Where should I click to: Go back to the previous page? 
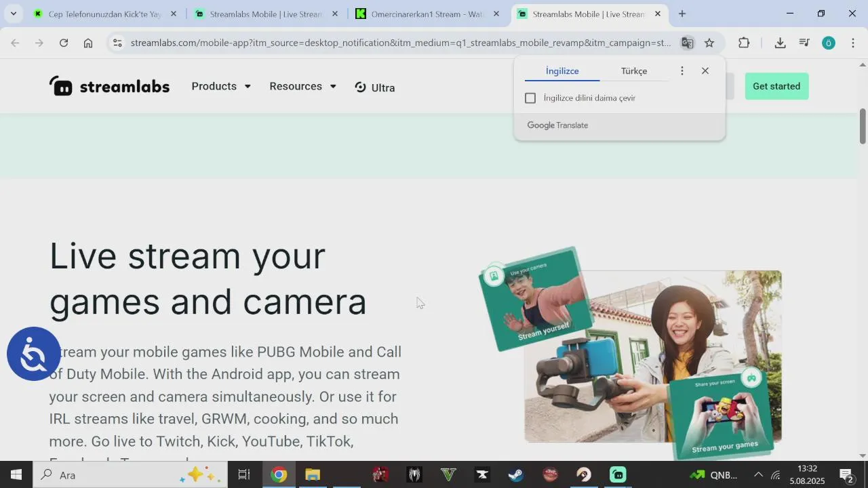[15, 43]
